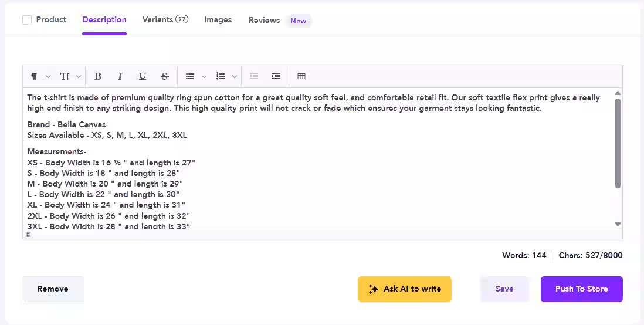Open the Variants tab

point(158,19)
